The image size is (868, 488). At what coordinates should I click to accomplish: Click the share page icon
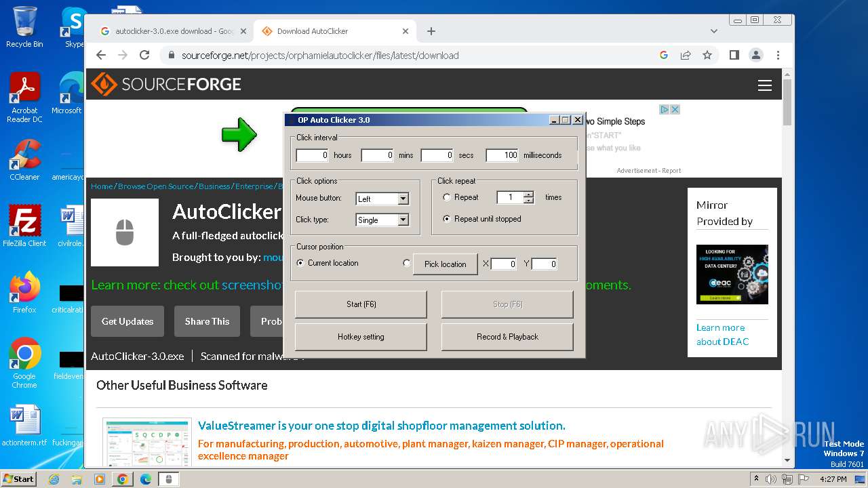686,56
